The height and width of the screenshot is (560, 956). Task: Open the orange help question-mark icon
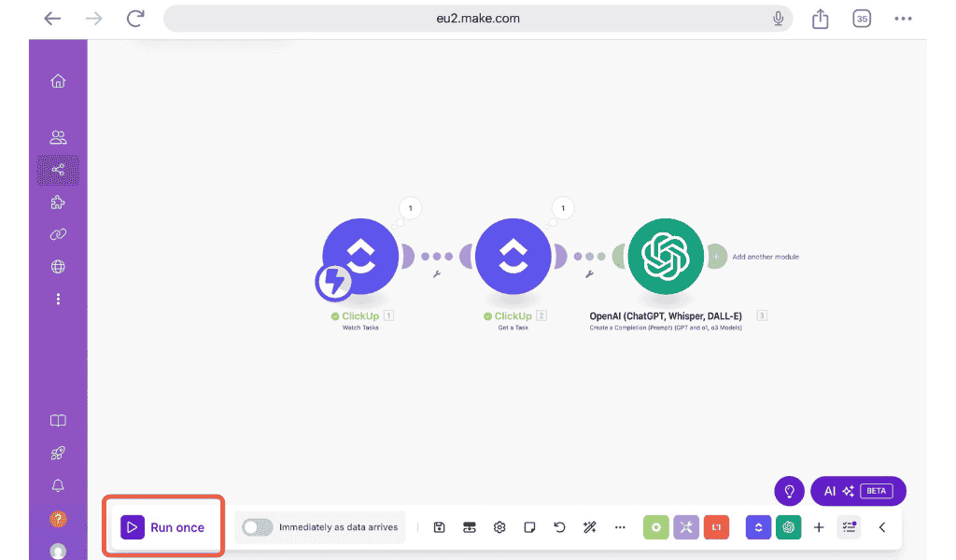(x=58, y=519)
